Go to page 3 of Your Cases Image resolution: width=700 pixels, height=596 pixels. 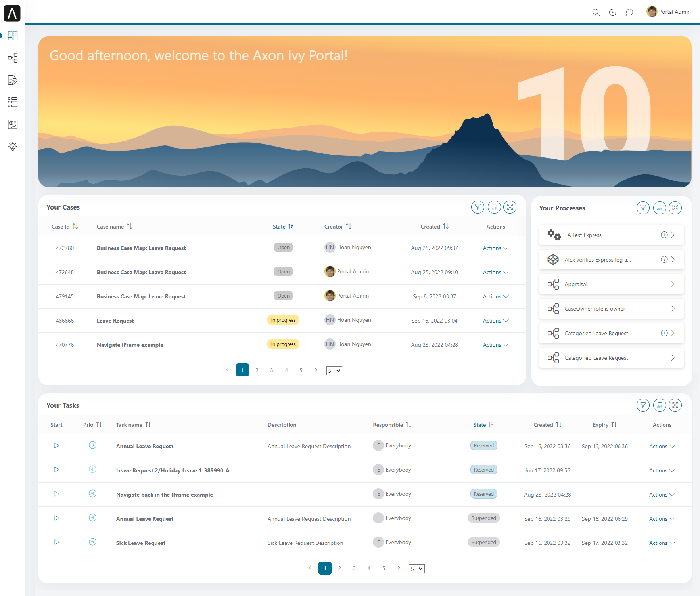[272, 370]
